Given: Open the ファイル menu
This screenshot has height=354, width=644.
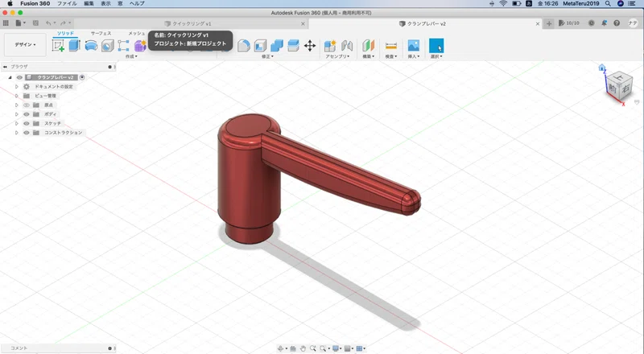Looking at the screenshot, I should pyautogui.click(x=67, y=3).
